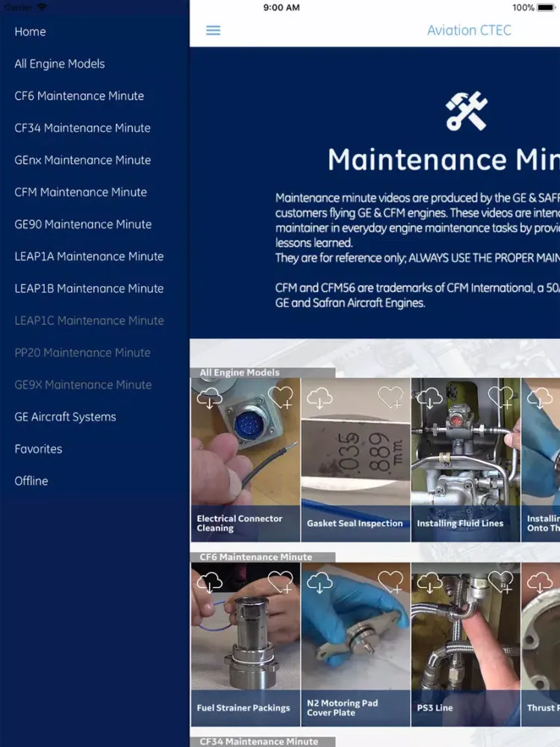Click the CF34 Maintenance Minute section header
Viewport: 560px width, 747px height.
262,742
